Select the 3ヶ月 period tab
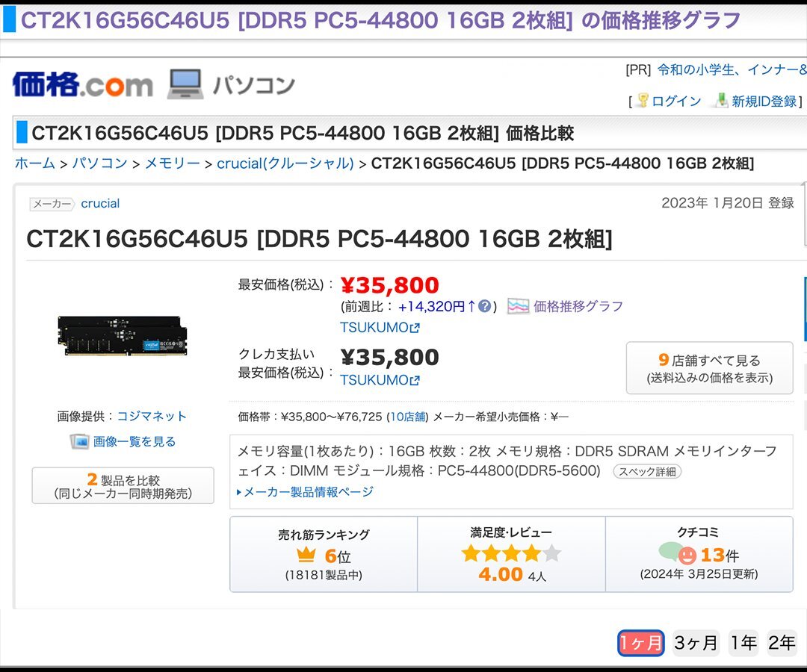 click(x=696, y=643)
